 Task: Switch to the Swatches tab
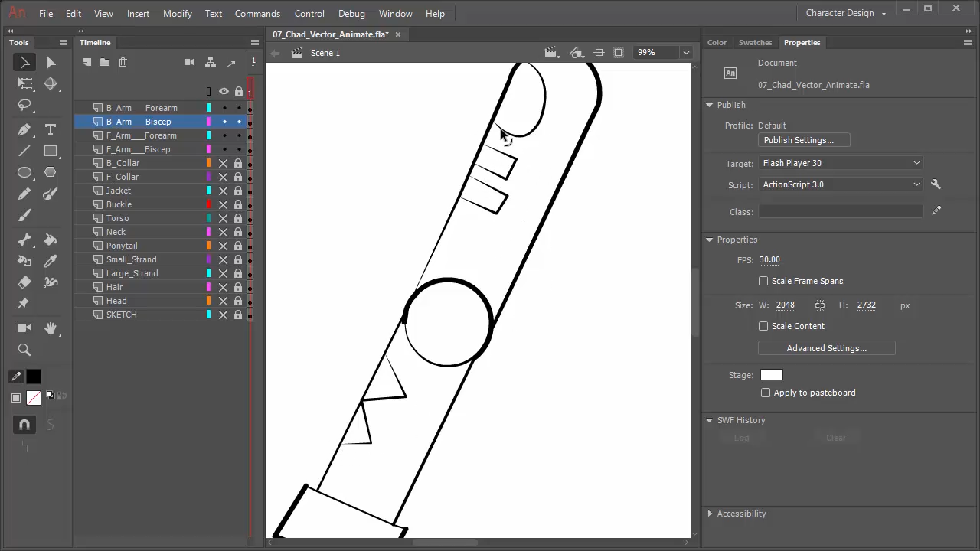[x=754, y=42]
